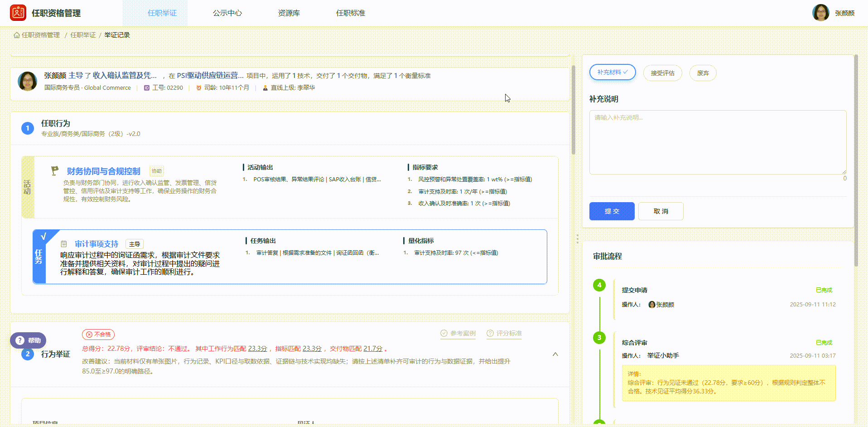
Task: Collapse the 行为举证 section with the caret
Action: point(555,354)
